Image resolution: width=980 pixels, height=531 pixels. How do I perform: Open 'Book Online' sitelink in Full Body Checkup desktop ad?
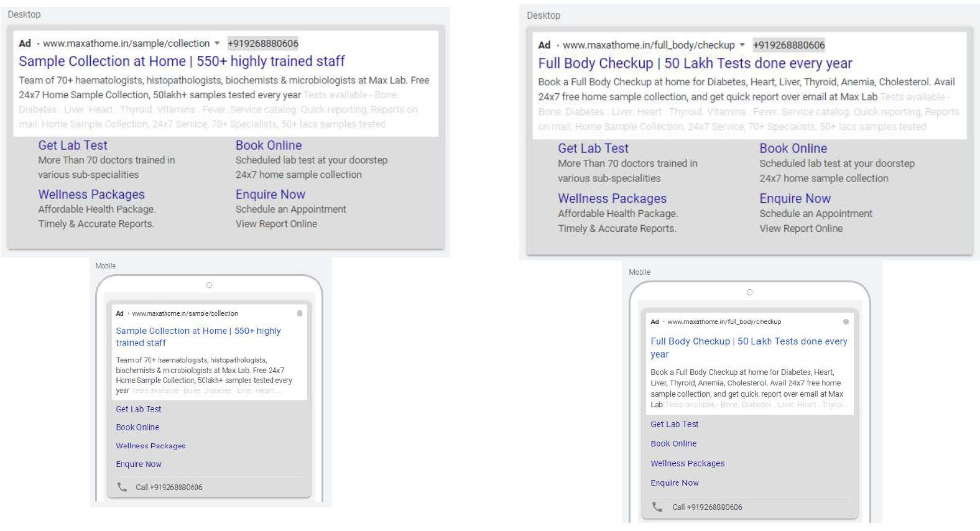coord(793,149)
